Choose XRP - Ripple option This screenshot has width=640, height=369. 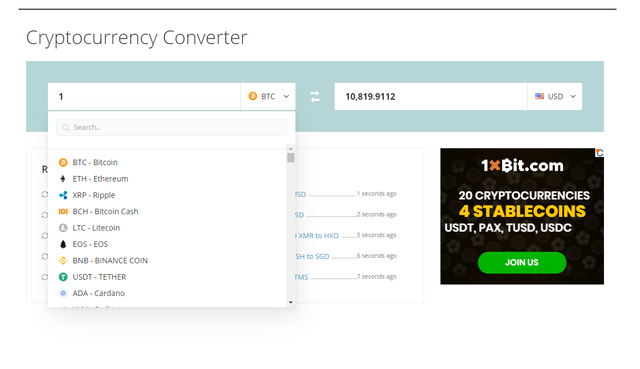click(167, 195)
